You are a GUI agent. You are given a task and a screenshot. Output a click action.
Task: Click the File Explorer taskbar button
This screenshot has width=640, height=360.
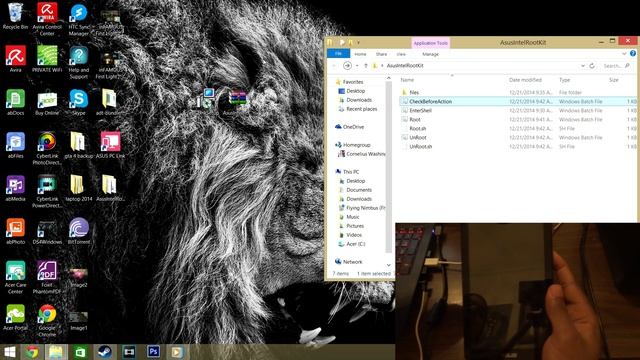[x=56, y=352]
